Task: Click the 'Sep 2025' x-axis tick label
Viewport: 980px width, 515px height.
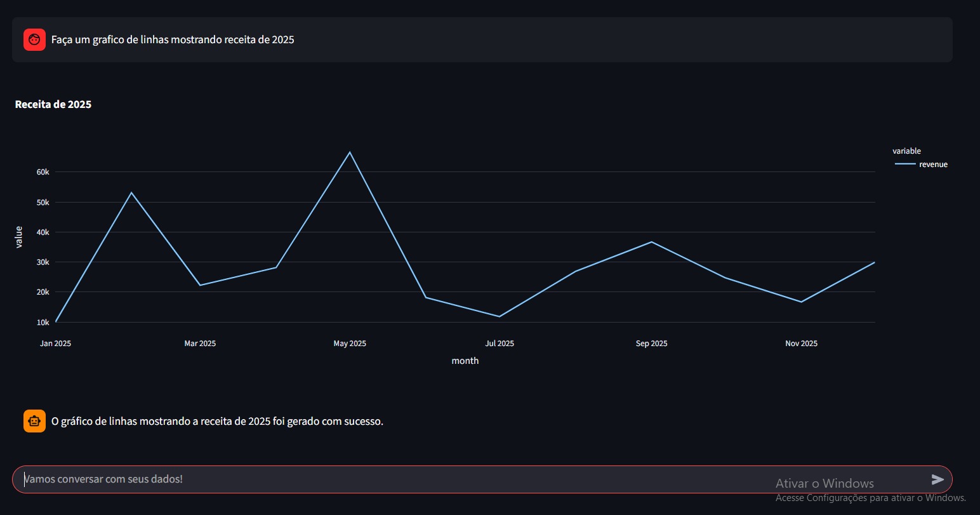Action: (x=651, y=344)
